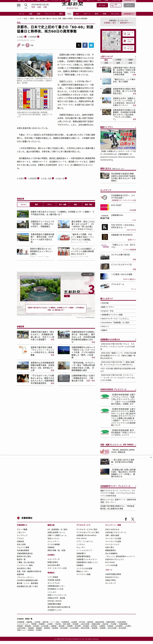
Task: Open 定期購読 ご案内 link
Action: pos(110,23)
